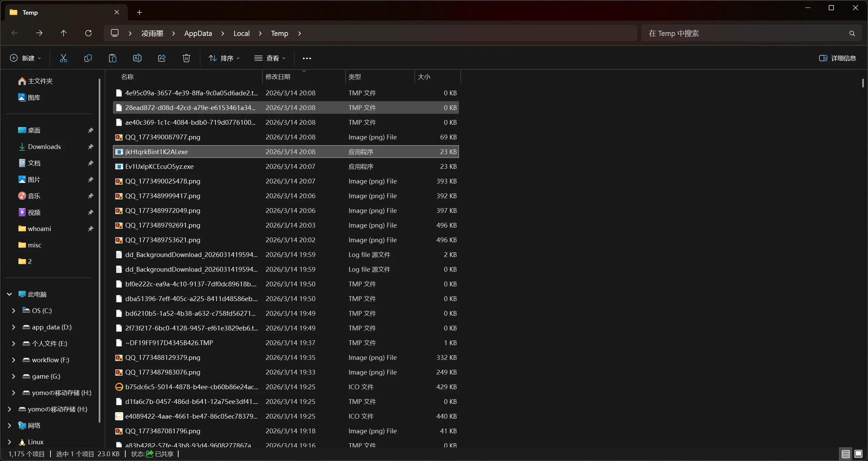
Task: Open the 新建 dropdown
Action: pos(25,58)
